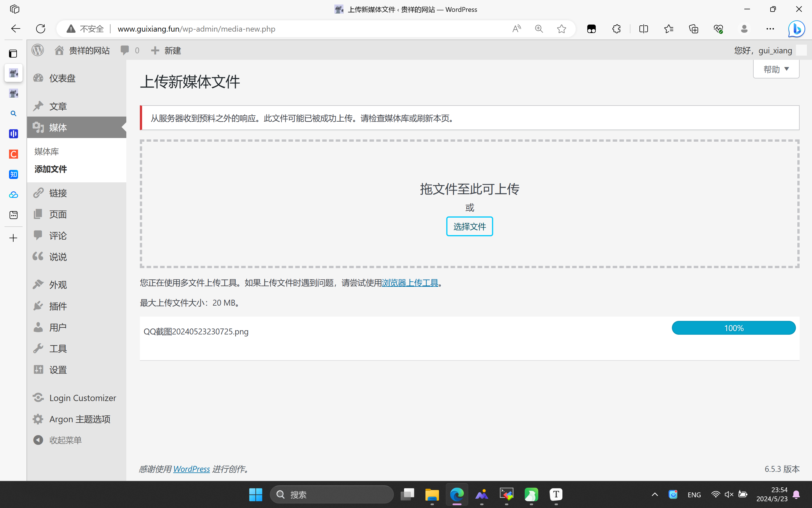Viewport: 812px width, 508px height.
Task: Open 添加文件 submenu item
Action: click(x=51, y=169)
